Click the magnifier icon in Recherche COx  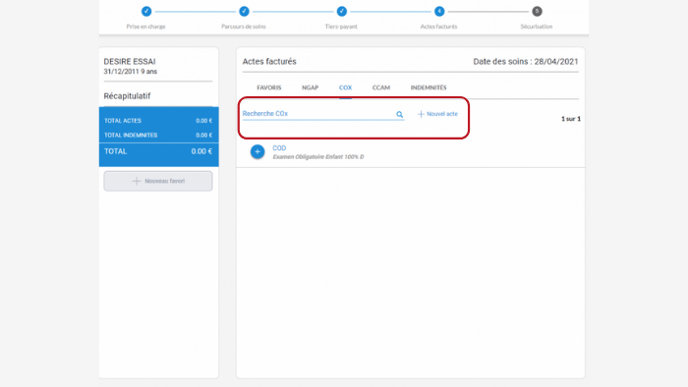point(399,114)
